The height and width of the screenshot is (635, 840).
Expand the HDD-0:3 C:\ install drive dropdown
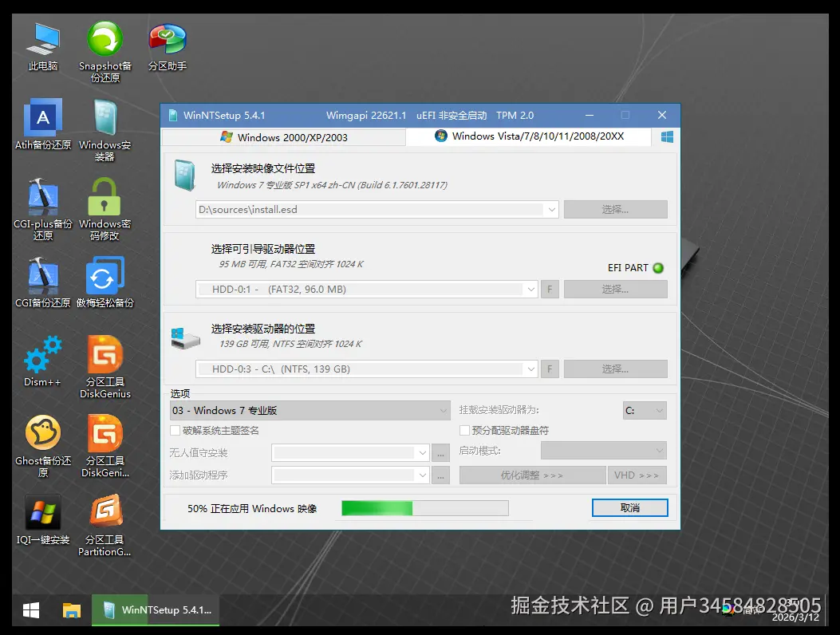530,369
